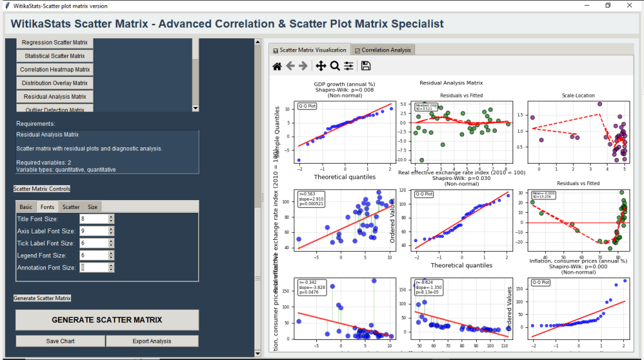
Task: Adjust Title Font Size spinner arrows
Action: (111, 218)
